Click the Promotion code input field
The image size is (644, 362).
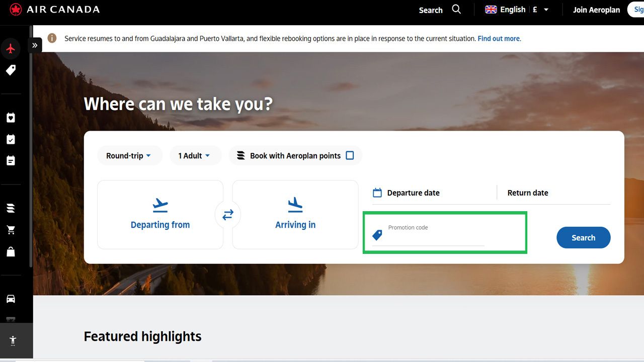[435, 234]
